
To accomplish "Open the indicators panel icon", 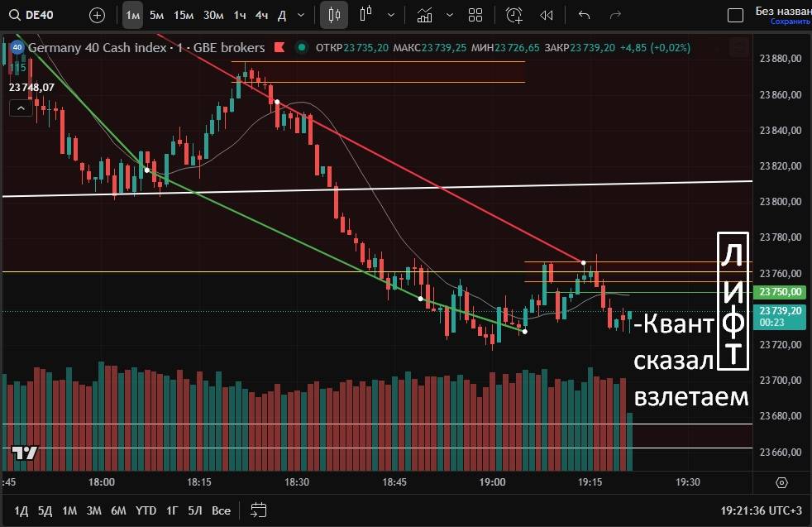I will [425, 15].
